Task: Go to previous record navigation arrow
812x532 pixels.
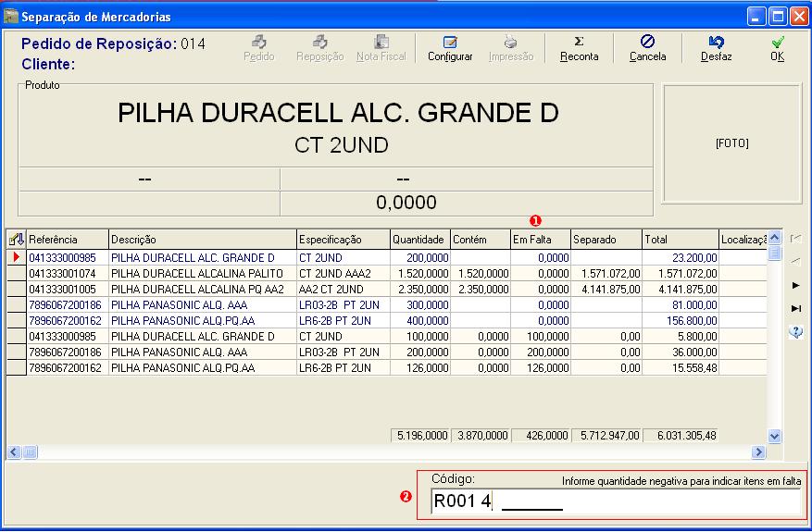Action: pos(795,262)
